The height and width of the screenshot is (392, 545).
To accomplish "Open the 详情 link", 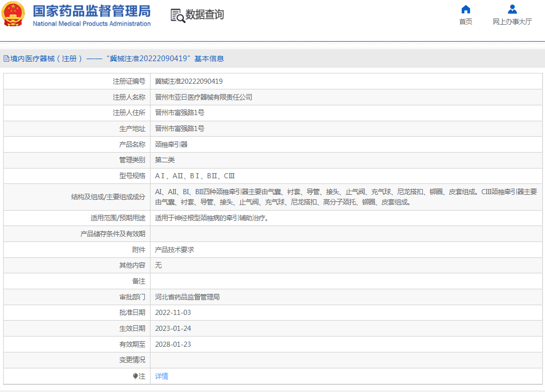I will [162, 376].
